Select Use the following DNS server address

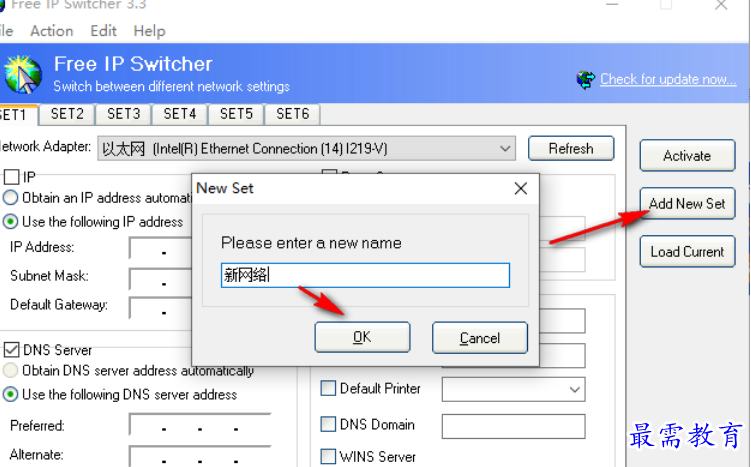coord(11,395)
